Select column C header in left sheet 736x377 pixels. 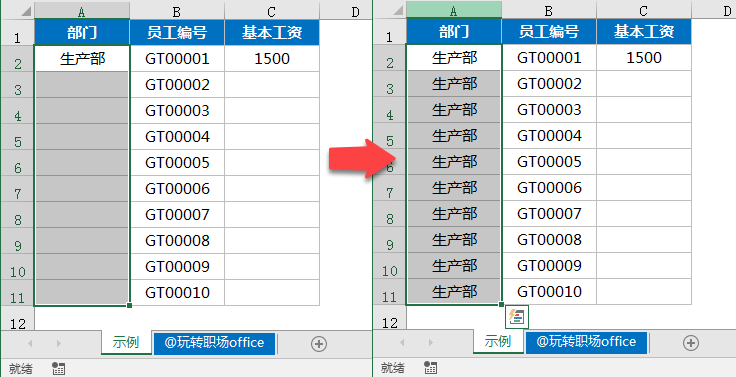tap(272, 10)
